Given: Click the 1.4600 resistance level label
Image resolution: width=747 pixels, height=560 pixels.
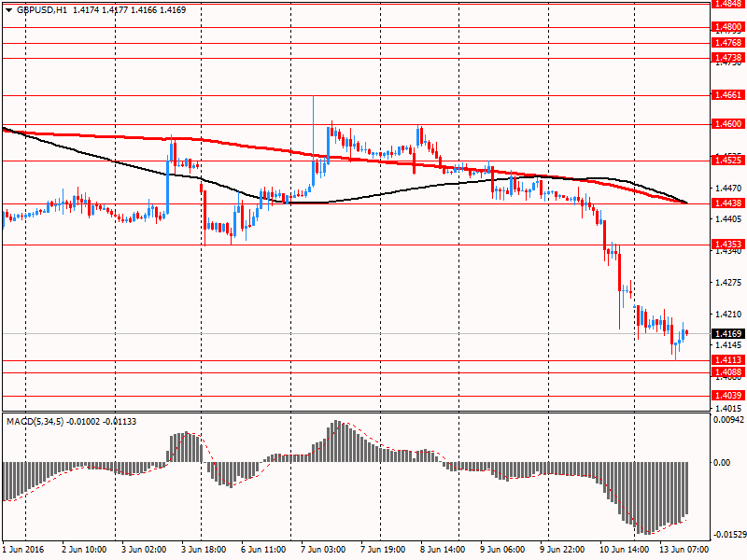Looking at the screenshot, I should pyautogui.click(x=728, y=124).
